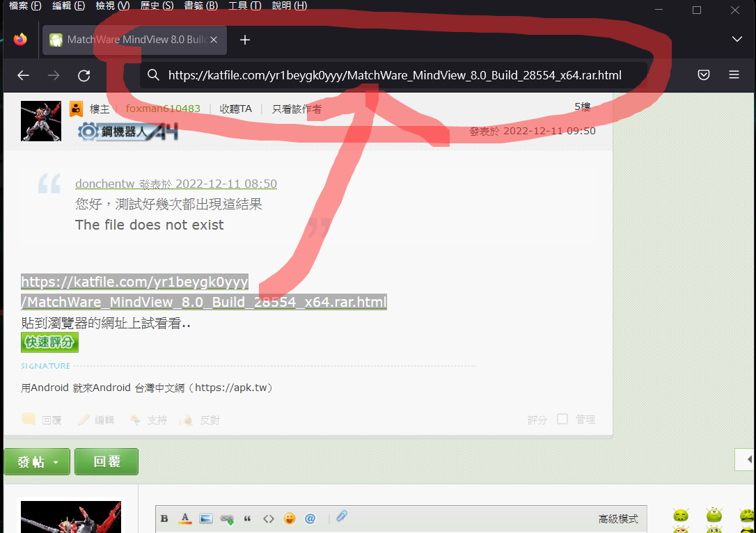Click the 5樓 floor number link
Viewport: 756px width, 533px height.
(x=583, y=106)
